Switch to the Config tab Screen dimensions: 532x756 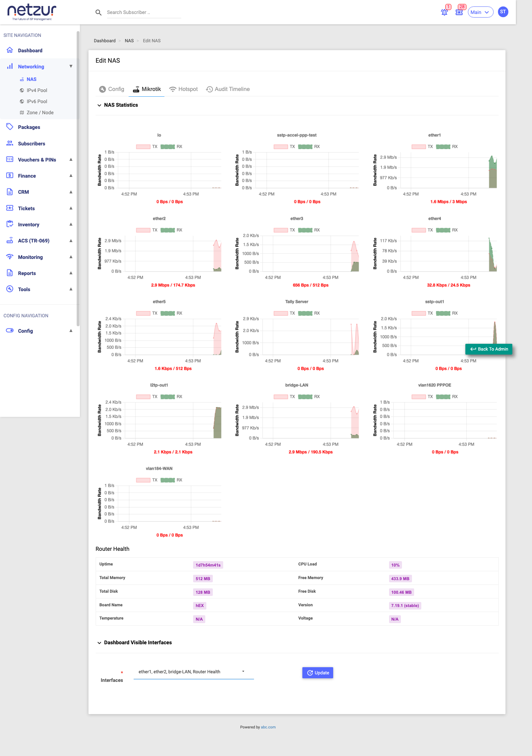pyautogui.click(x=112, y=89)
